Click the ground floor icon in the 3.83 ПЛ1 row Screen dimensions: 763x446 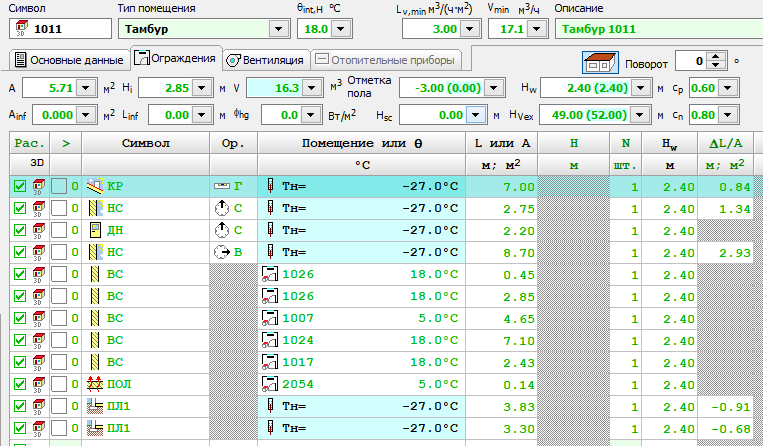[x=95, y=406]
